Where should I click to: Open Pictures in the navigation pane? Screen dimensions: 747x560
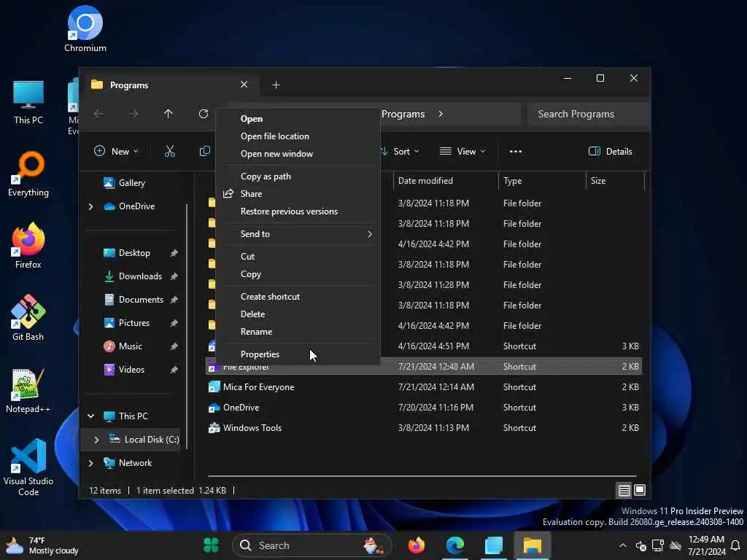127,323
